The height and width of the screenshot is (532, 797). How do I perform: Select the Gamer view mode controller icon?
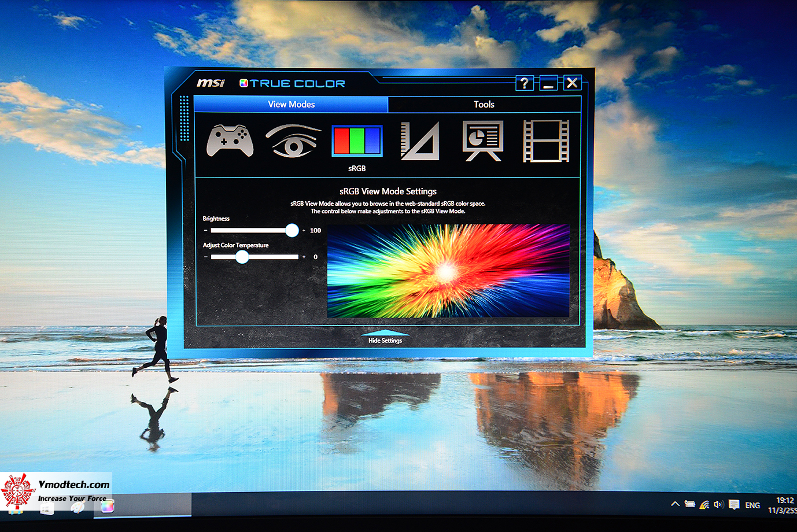click(230, 141)
